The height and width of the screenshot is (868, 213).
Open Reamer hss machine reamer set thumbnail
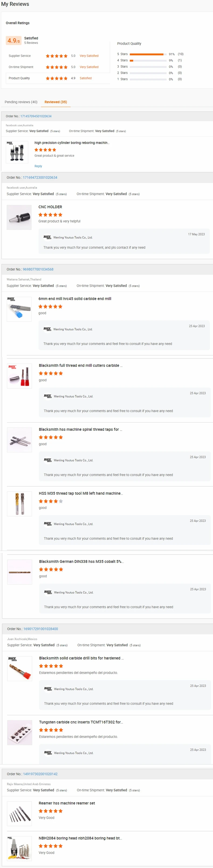(x=19, y=814)
